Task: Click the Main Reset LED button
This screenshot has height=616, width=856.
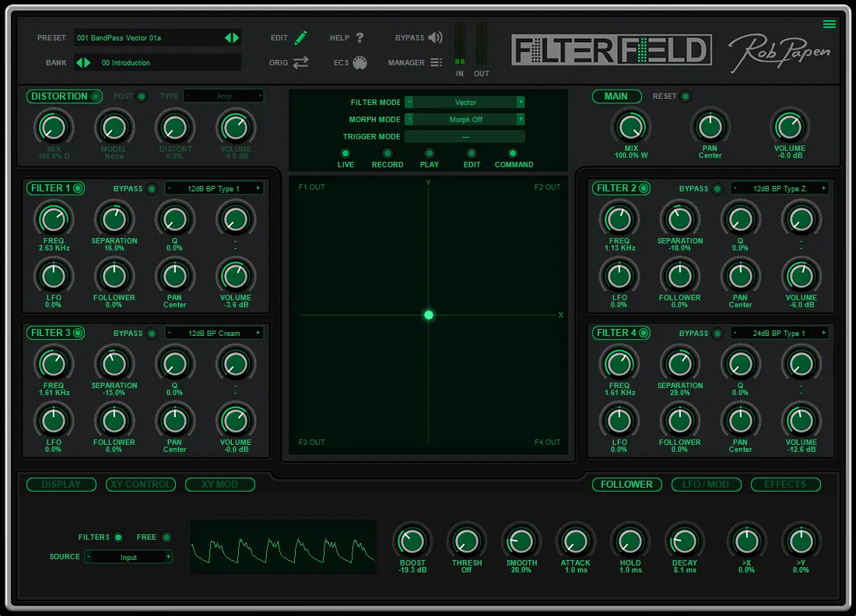Action: click(685, 96)
